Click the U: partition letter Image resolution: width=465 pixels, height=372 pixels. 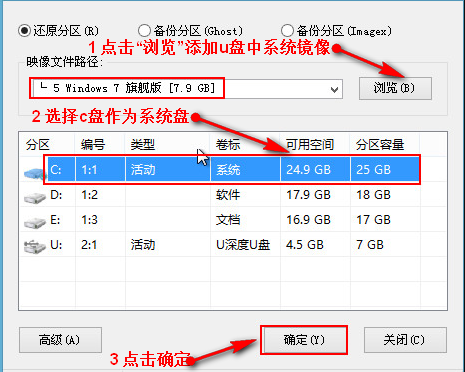(x=56, y=245)
